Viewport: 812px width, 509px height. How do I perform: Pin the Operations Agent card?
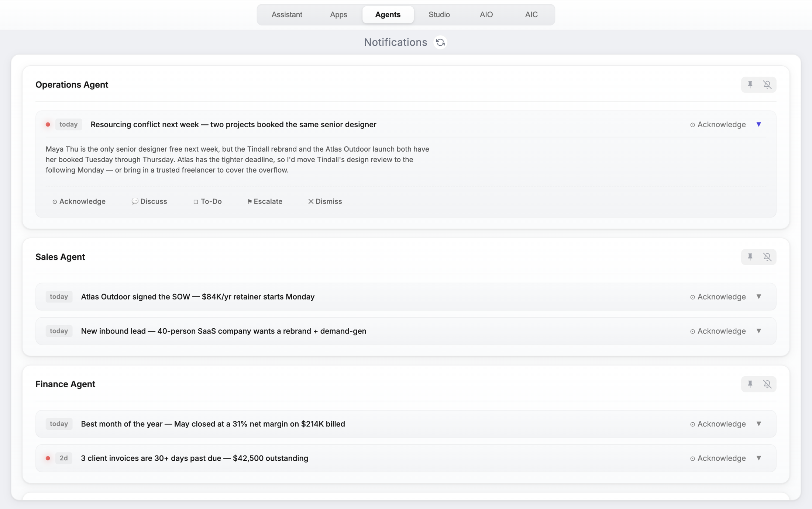(750, 85)
